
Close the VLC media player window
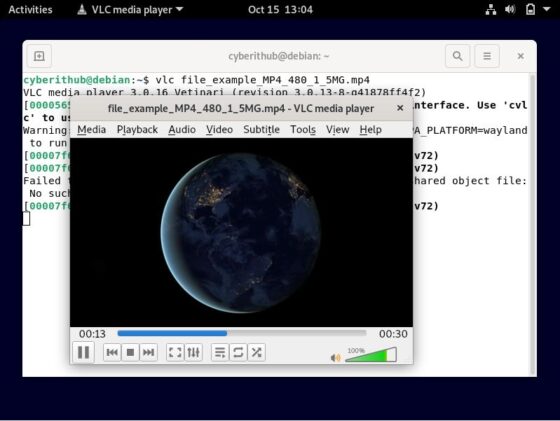400,108
